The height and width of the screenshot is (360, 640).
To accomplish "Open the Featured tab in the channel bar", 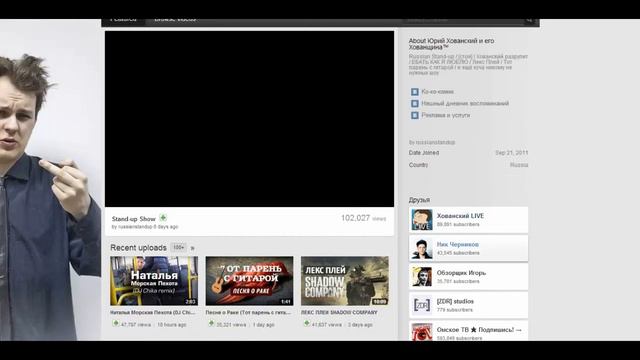I will click(x=123, y=20).
